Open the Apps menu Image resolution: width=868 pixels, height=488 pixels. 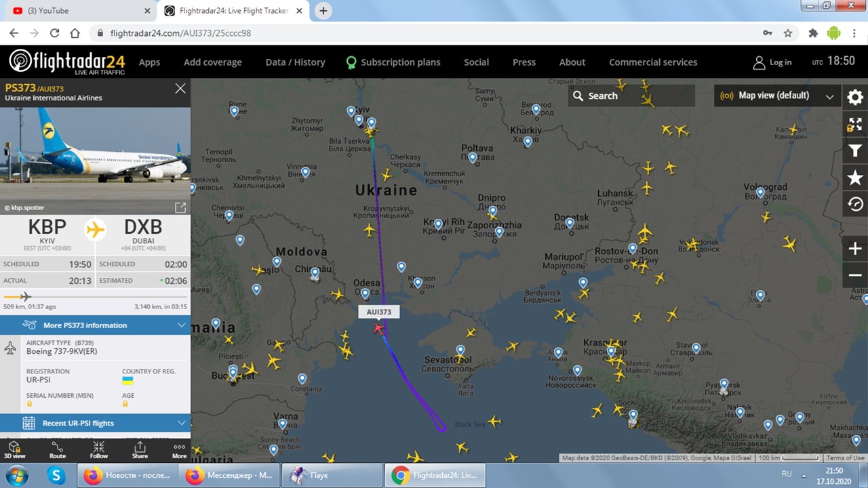point(149,62)
